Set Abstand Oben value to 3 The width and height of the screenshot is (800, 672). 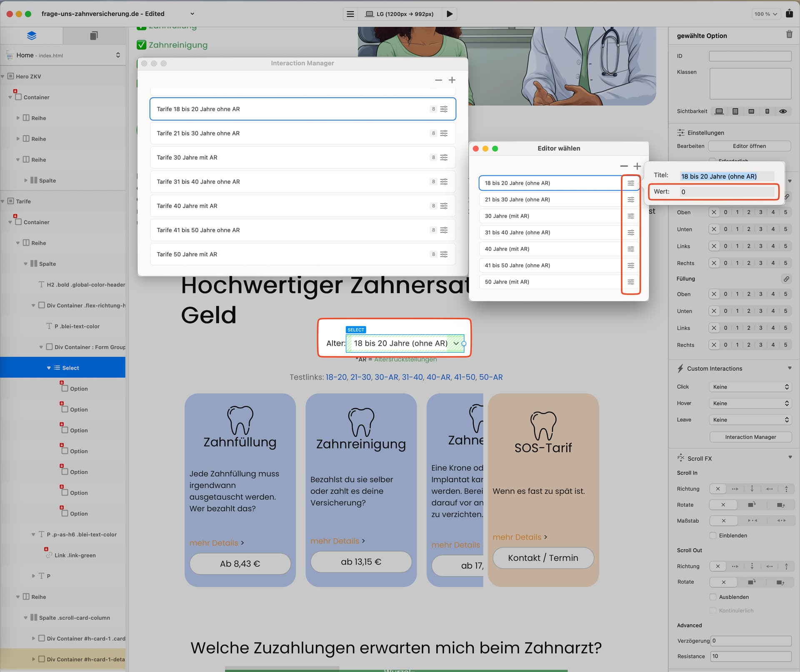(761, 212)
